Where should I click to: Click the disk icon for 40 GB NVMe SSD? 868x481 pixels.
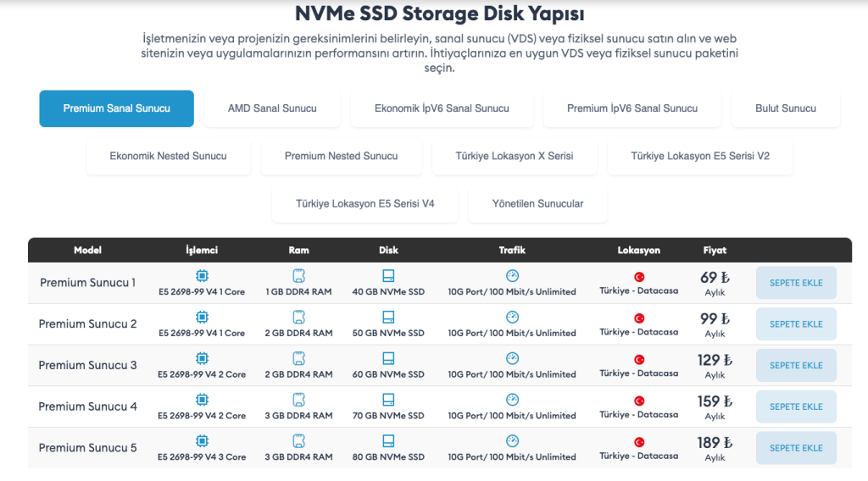tap(388, 276)
